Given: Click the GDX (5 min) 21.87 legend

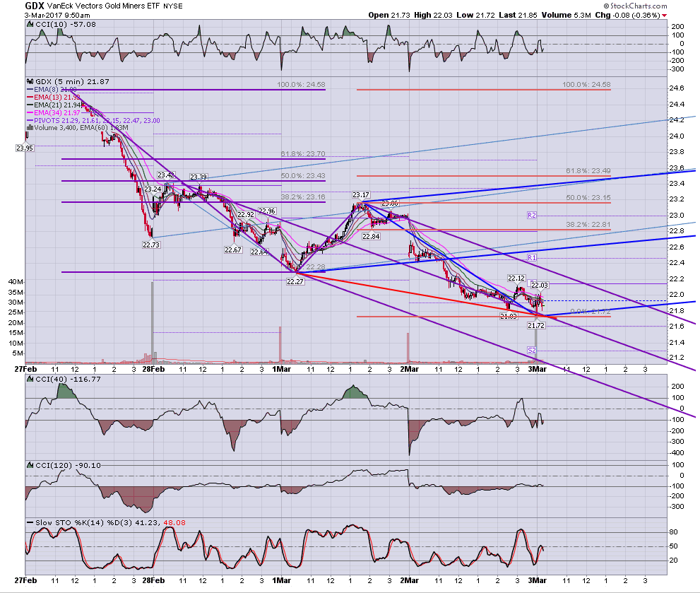Looking at the screenshot, I should pyautogui.click(x=72, y=82).
